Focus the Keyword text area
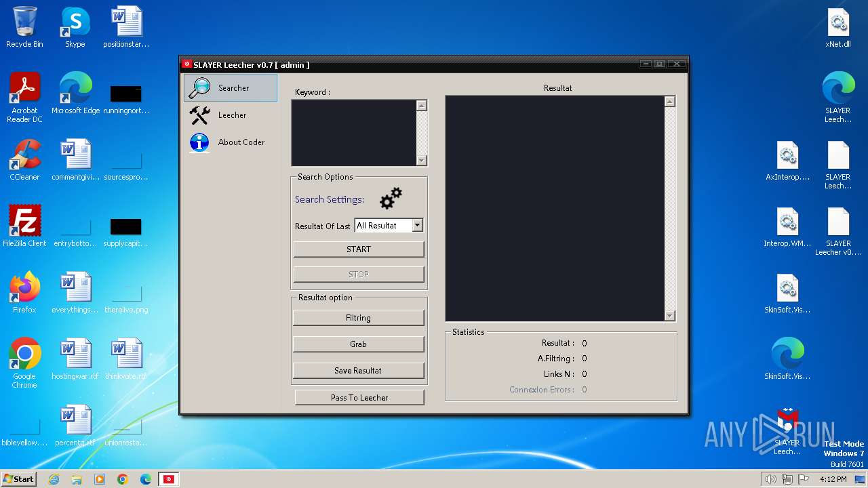 coord(353,133)
